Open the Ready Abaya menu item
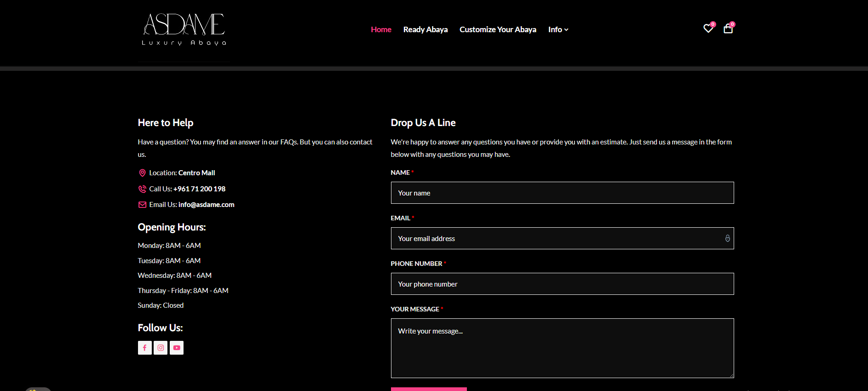This screenshot has height=391, width=868. tap(425, 29)
